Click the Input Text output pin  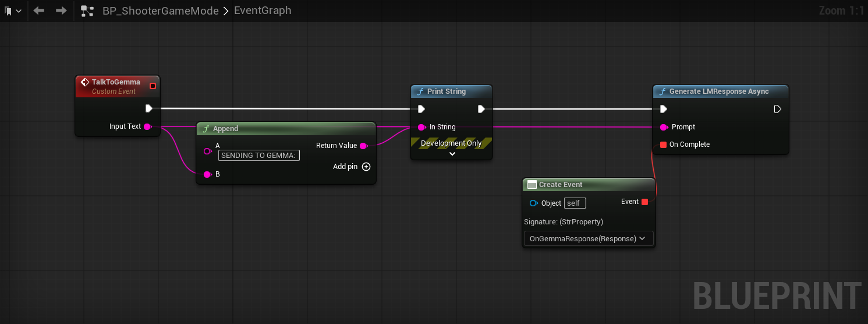click(x=147, y=126)
